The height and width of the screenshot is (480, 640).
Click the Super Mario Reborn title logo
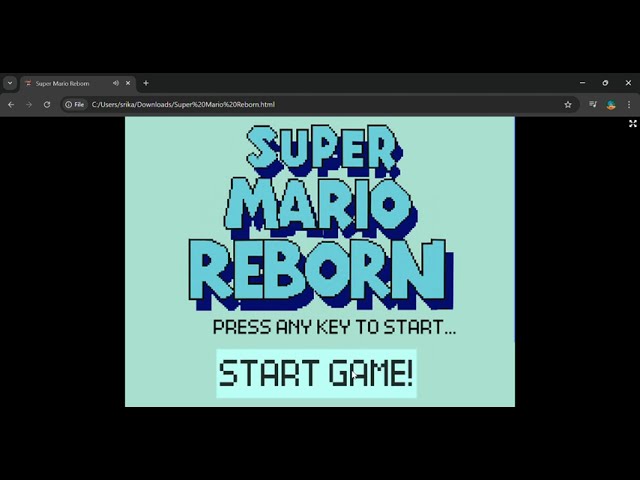pos(321,217)
